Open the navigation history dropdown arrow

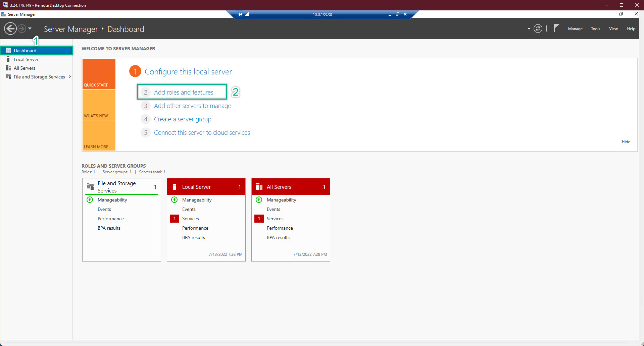[x=30, y=28]
